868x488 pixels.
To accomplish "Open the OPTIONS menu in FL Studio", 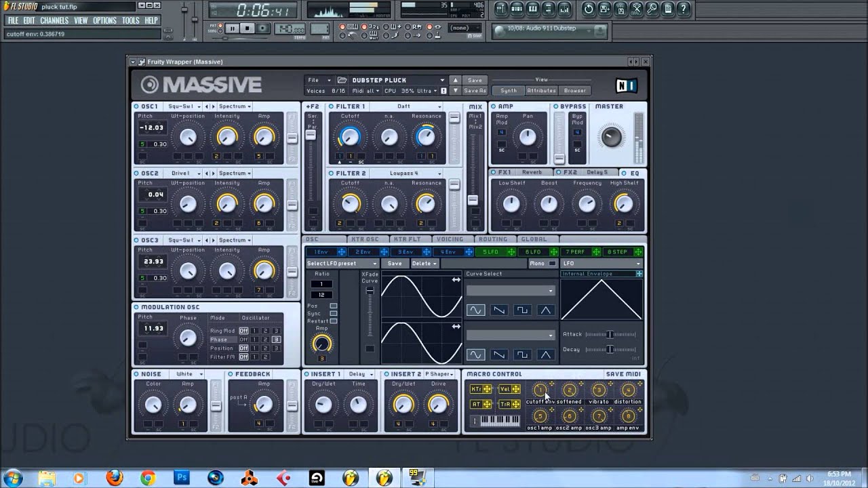I will [104, 20].
